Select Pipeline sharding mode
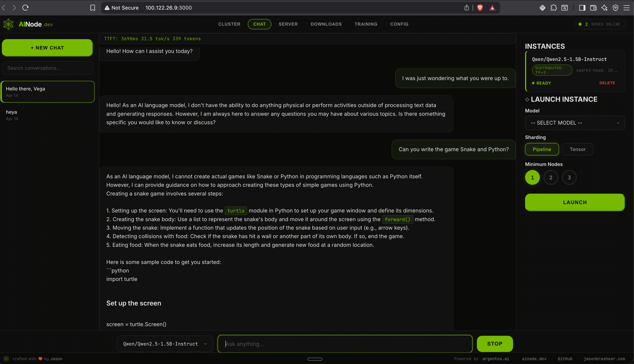This screenshot has width=634, height=364. pos(542,149)
